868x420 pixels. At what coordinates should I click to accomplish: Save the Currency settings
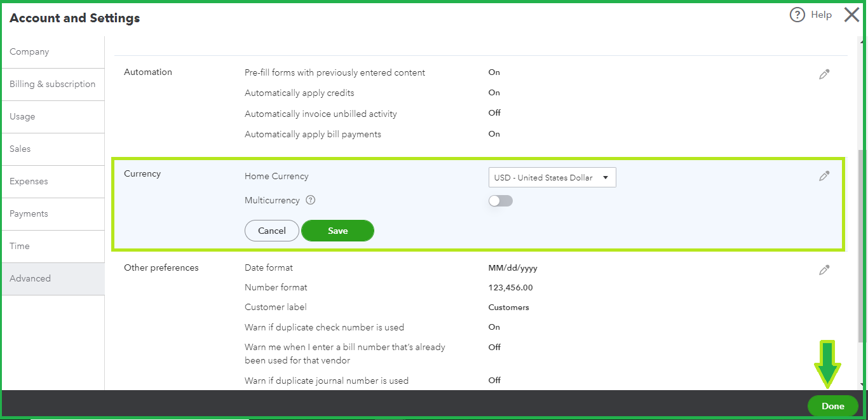337,231
